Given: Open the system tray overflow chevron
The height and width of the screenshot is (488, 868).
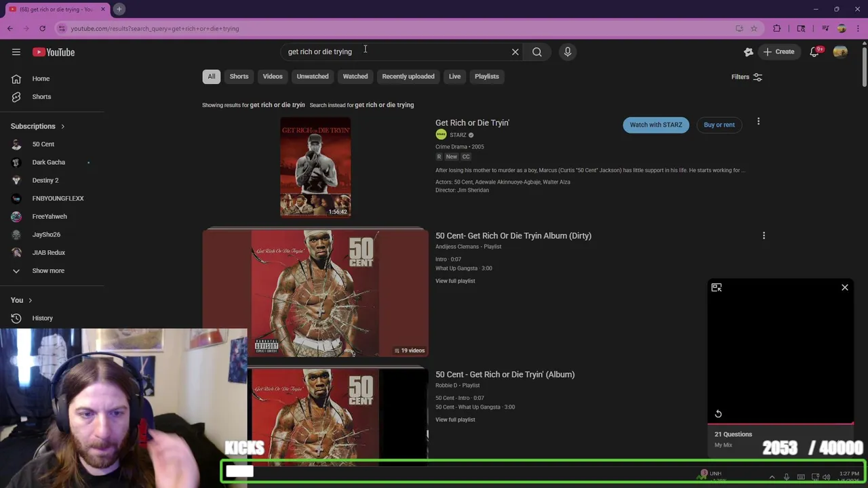Looking at the screenshot, I should [772, 477].
